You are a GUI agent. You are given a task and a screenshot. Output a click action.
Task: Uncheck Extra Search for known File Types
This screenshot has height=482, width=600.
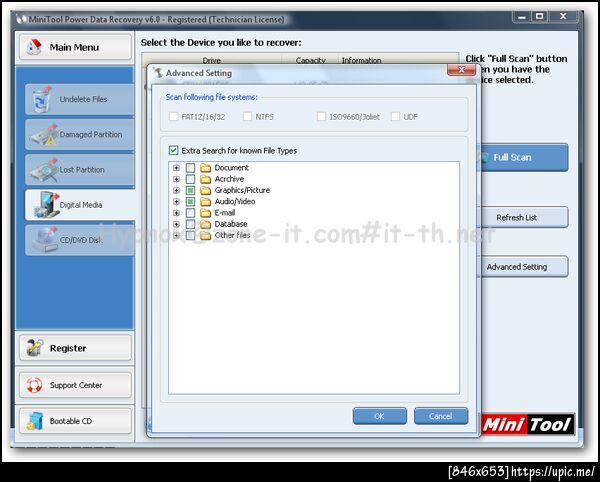coord(173,150)
